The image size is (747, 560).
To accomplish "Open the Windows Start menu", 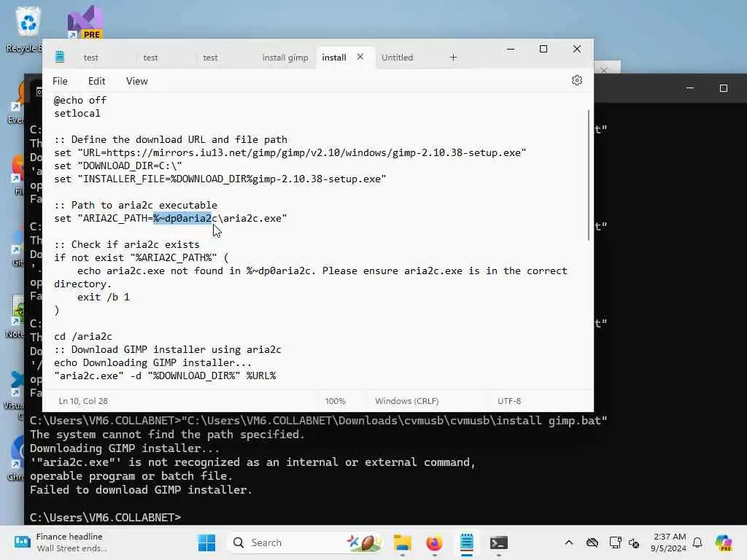I will [x=206, y=542].
